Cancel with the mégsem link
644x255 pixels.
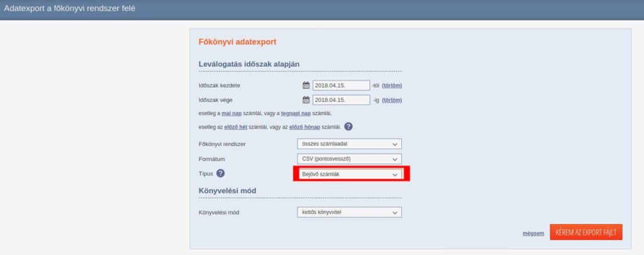(533, 233)
